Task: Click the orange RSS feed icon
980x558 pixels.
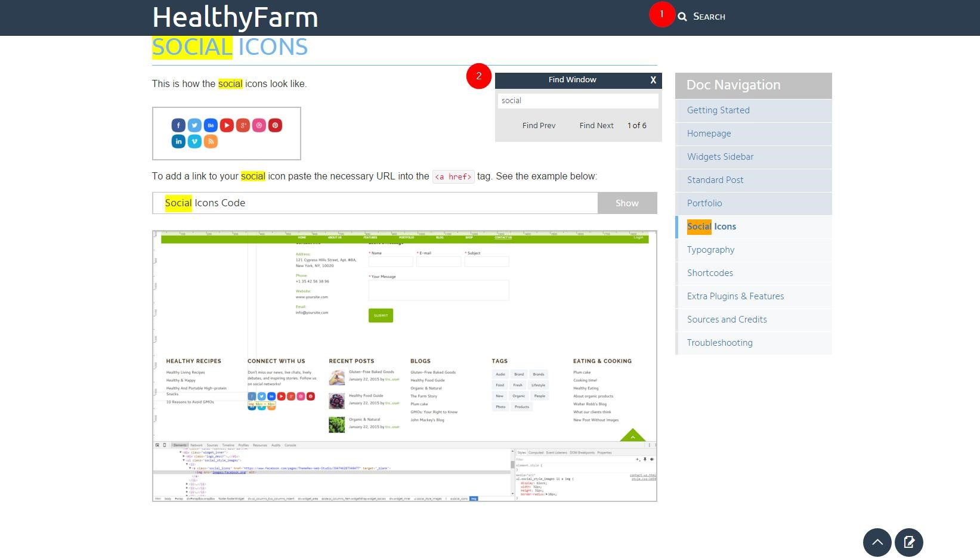Action: tap(211, 141)
